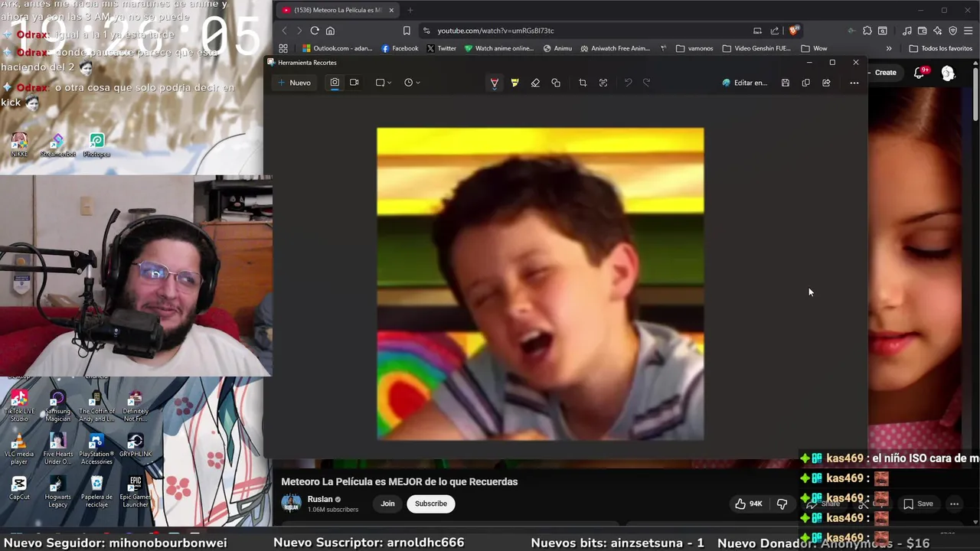Like the video with 94K likes
The image size is (980, 551).
coord(749,504)
